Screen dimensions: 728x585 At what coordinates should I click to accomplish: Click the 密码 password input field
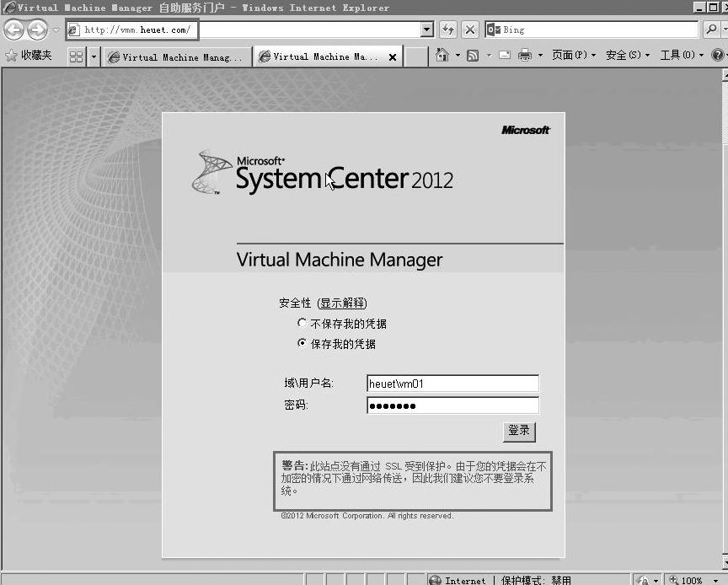(x=452, y=405)
